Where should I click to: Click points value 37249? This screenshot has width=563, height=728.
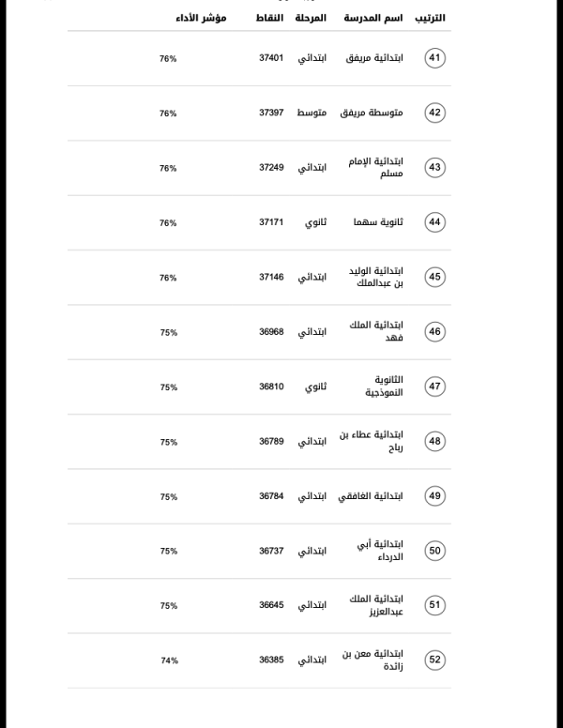[x=271, y=168]
